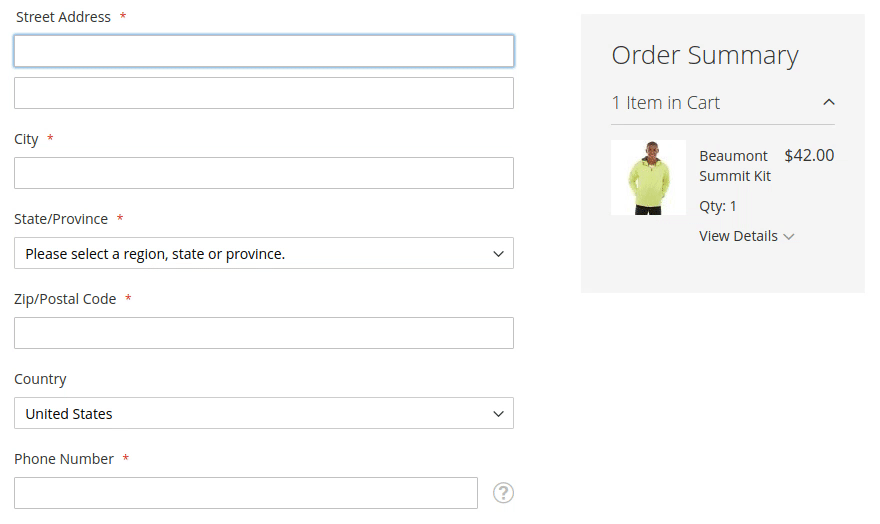Click the arrow next to View Details

pyautogui.click(x=789, y=237)
